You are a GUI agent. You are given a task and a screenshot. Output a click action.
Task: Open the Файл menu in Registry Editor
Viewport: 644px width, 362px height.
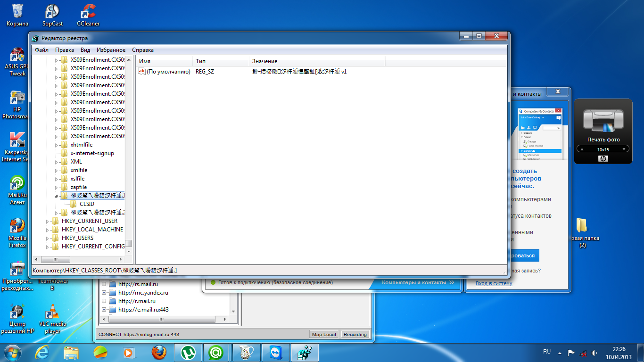tap(41, 50)
